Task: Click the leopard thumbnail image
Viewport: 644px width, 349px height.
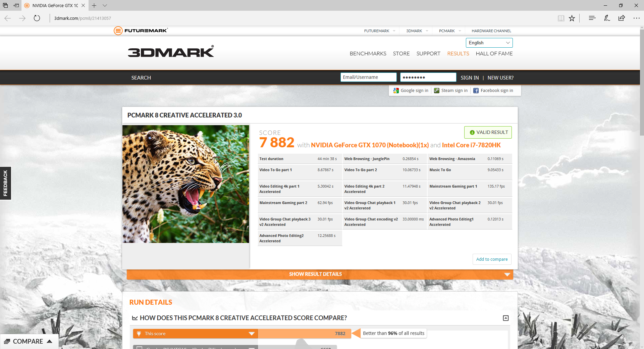Action: 186,184
